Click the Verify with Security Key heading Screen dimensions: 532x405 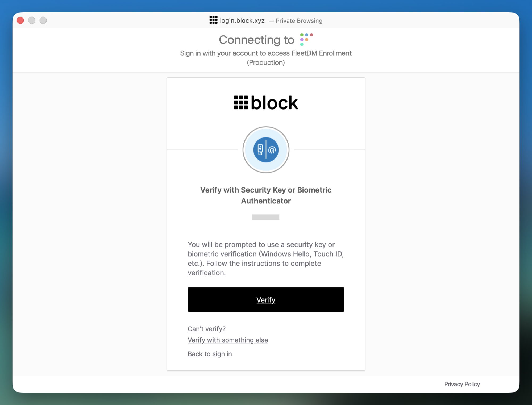click(x=266, y=195)
